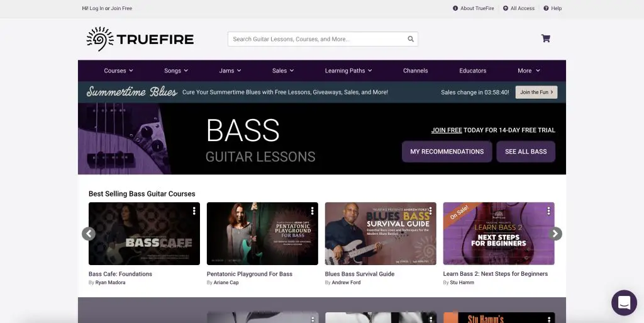Open the chat support bubble icon
The height and width of the screenshot is (323, 644).
pyautogui.click(x=624, y=303)
